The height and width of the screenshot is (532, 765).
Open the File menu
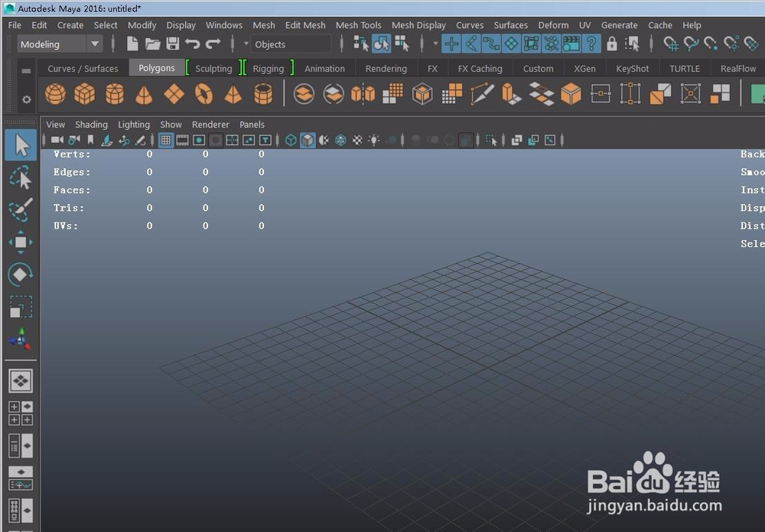[x=15, y=25]
